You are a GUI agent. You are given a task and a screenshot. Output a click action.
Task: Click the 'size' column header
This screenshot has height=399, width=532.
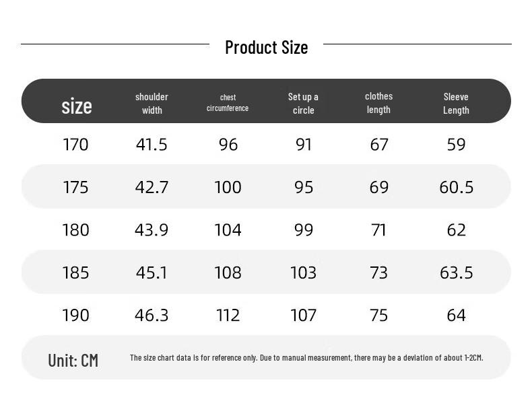click(77, 106)
